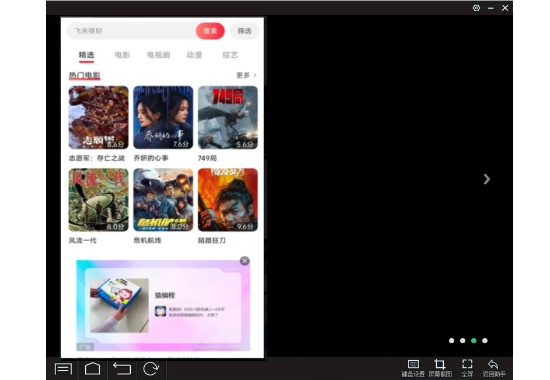Image resolution: width=550 pixels, height=380 pixels.
Task: Open the keyboard settings icon
Action: click(x=413, y=368)
